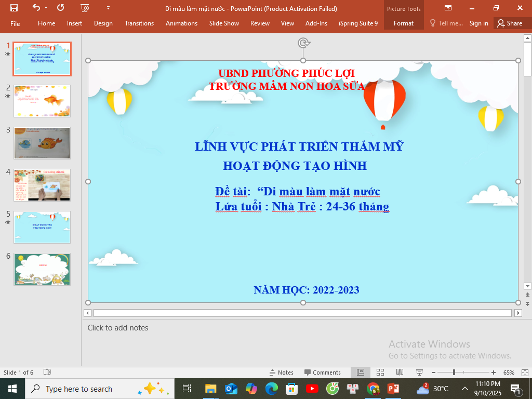Click the Undo arrow icon
Screen dimensions: 532x399
coord(36,8)
